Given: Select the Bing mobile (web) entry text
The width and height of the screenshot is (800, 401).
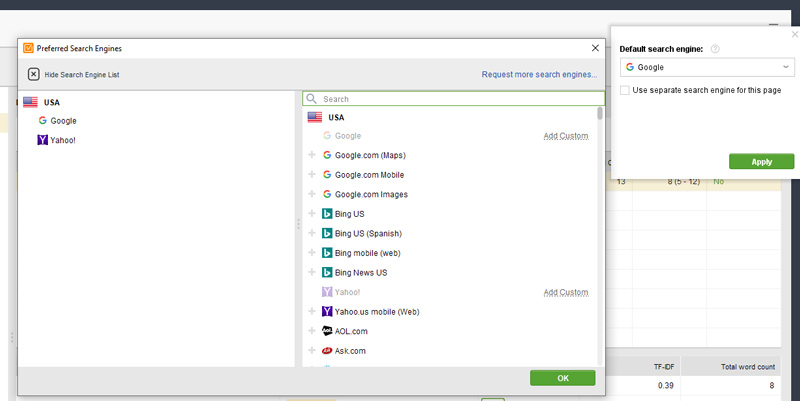Looking at the screenshot, I should click(x=367, y=253).
